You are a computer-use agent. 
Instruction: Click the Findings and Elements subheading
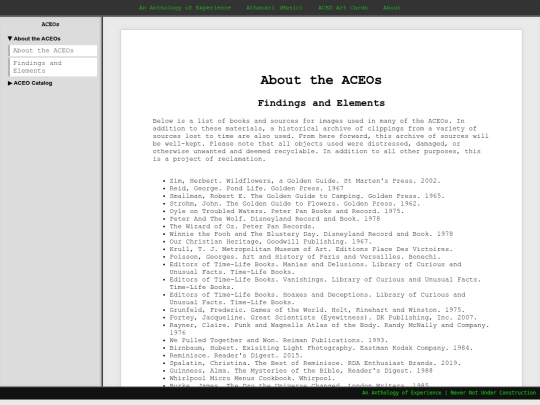pos(321,103)
